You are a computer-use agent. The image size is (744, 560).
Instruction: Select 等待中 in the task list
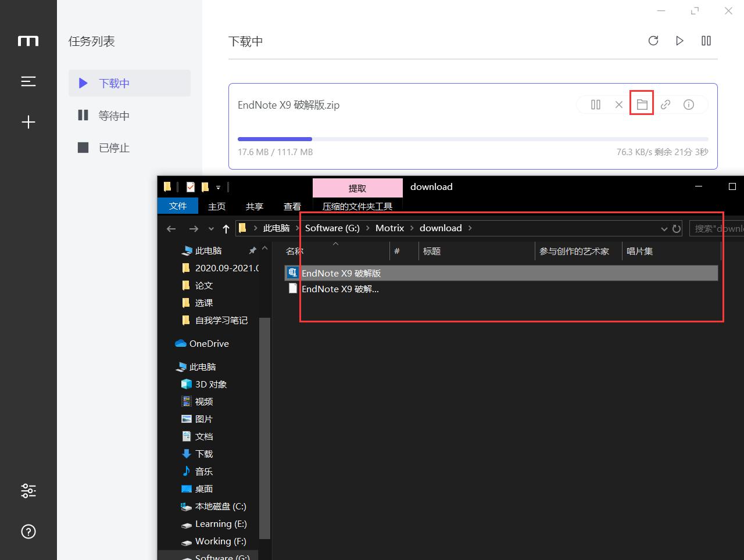[x=113, y=115]
